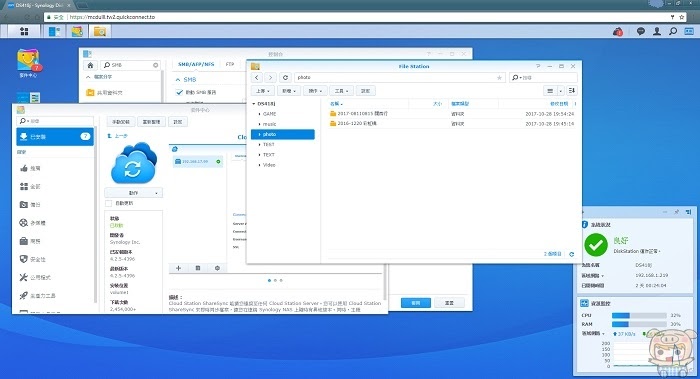The height and width of the screenshot is (379, 700).
Task: Go back in File Station
Action: pos(257,78)
